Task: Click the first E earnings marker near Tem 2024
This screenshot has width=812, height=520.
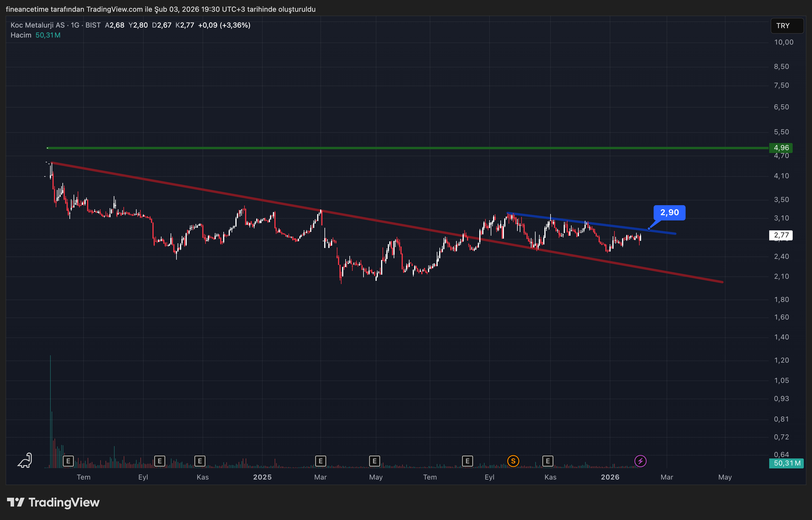Action: click(68, 461)
